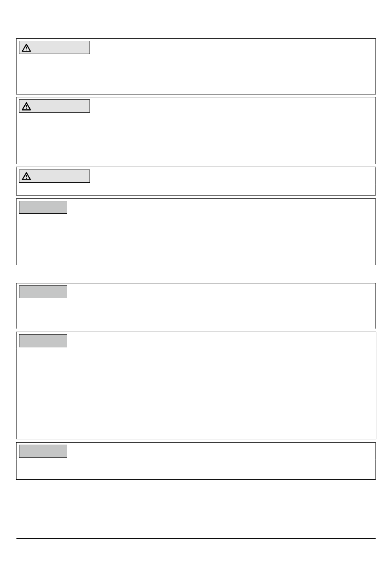Select the light gray label of the first warning box
Image resolution: width=392 pixels, height=561 pixels.
coord(54,47)
